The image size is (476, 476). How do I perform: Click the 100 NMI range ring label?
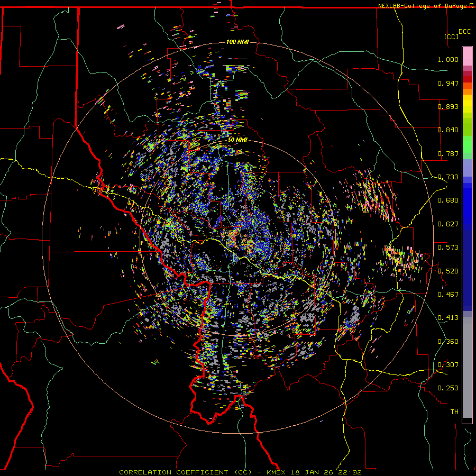tap(237, 42)
